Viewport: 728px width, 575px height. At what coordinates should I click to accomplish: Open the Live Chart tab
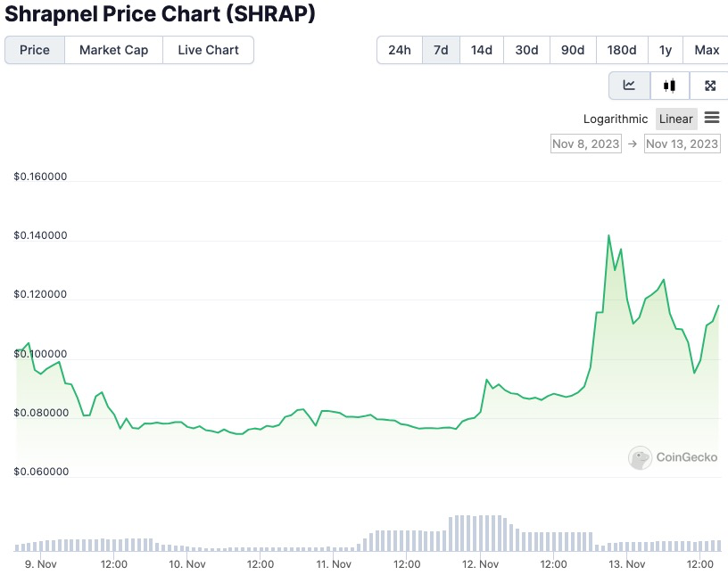(x=208, y=50)
